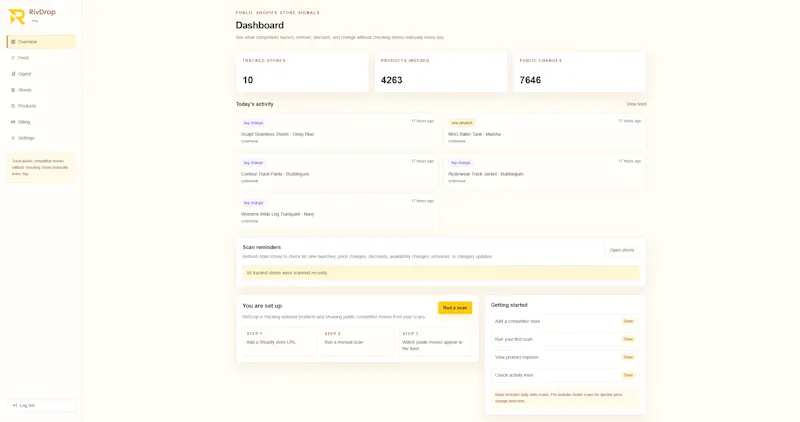Click Done badge beside 'View product explorer'
The height and width of the screenshot is (422, 800).
(x=628, y=357)
